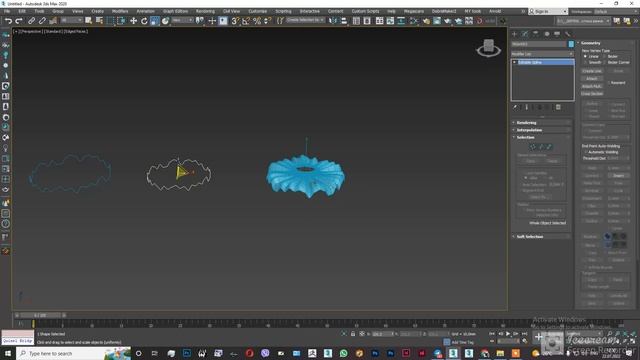The width and height of the screenshot is (640, 360).
Task: Click the ViewCube in the viewport
Action: click(x=489, y=48)
